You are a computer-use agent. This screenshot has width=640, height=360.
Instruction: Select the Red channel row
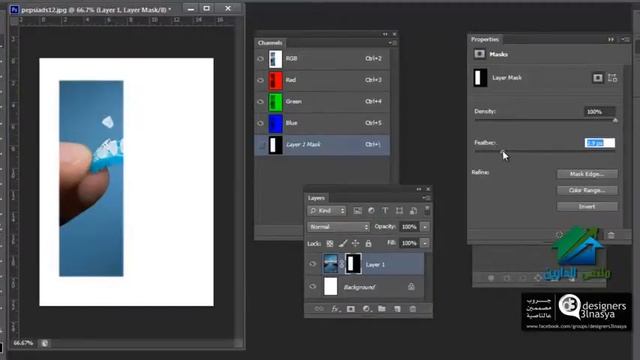[x=322, y=80]
